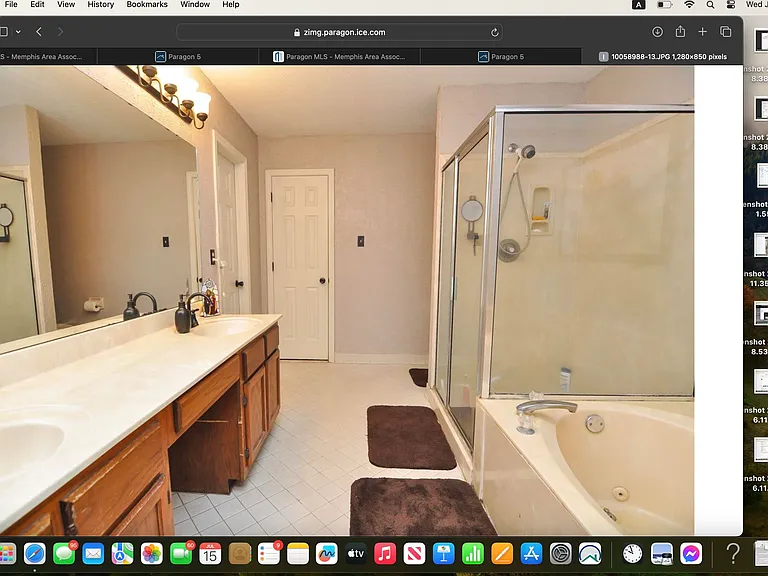
Task: Open Photos from the dock
Action: click(152, 554)
